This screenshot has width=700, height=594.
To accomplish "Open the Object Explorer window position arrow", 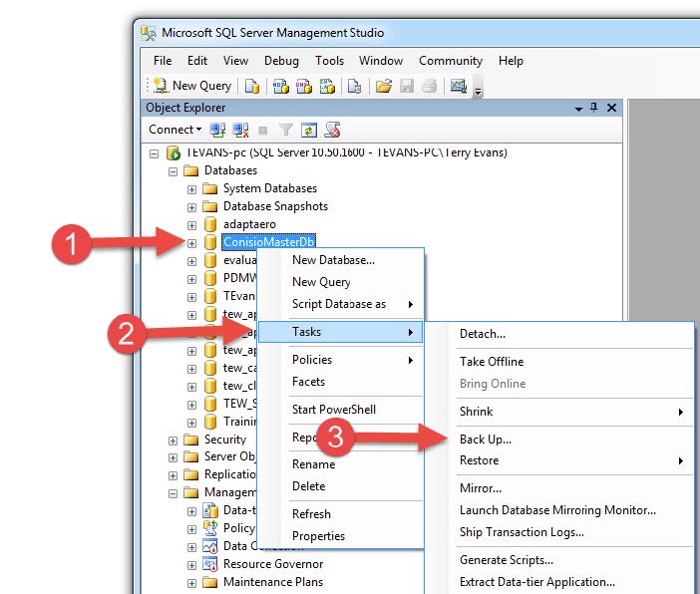I will click(578, 109).
